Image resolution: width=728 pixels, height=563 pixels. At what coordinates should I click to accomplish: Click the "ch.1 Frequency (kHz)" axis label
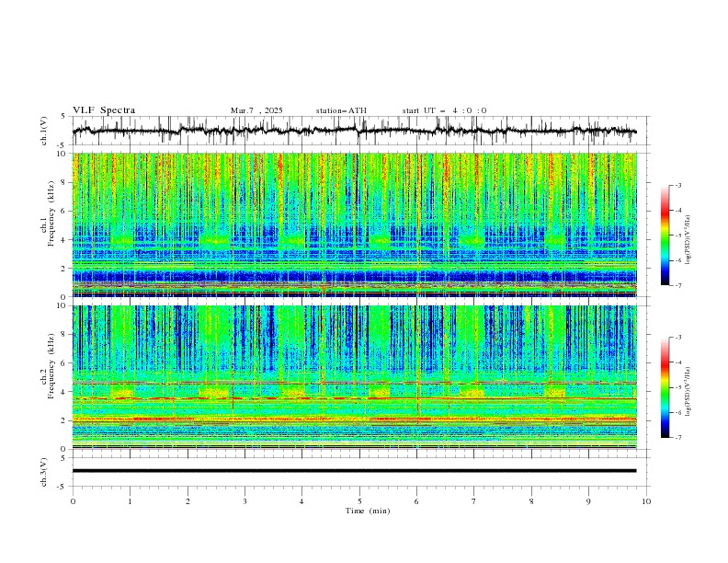[47, 224]
